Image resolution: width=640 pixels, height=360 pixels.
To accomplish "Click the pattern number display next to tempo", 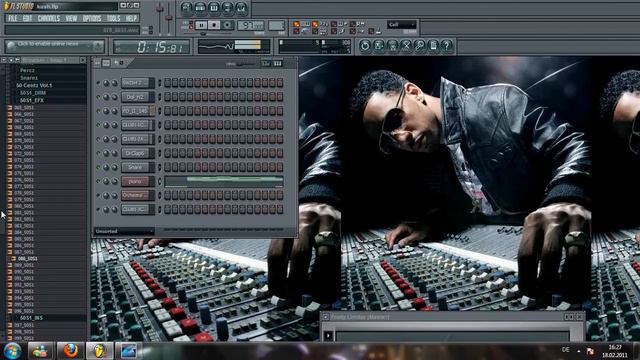I will (x=276, y=25).
